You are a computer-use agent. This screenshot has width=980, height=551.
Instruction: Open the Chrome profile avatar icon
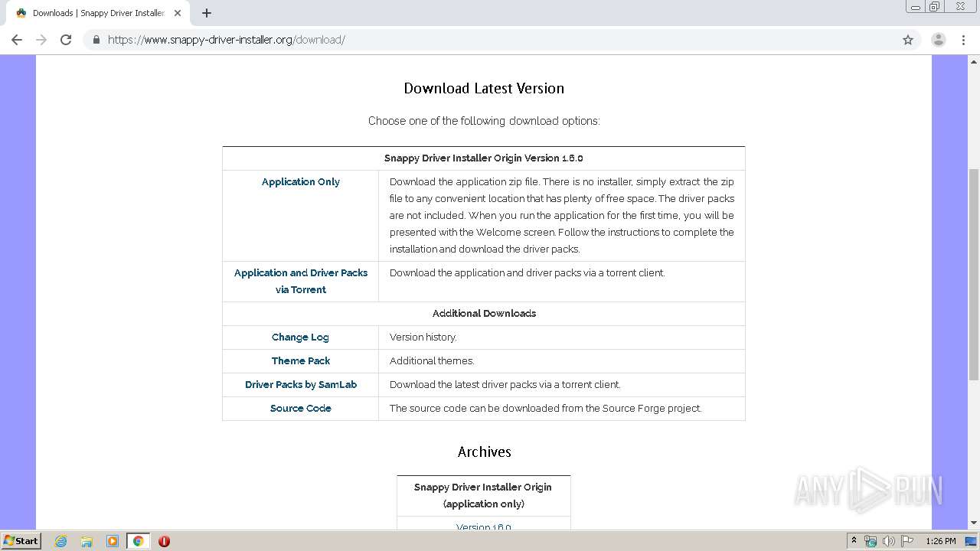938,40
